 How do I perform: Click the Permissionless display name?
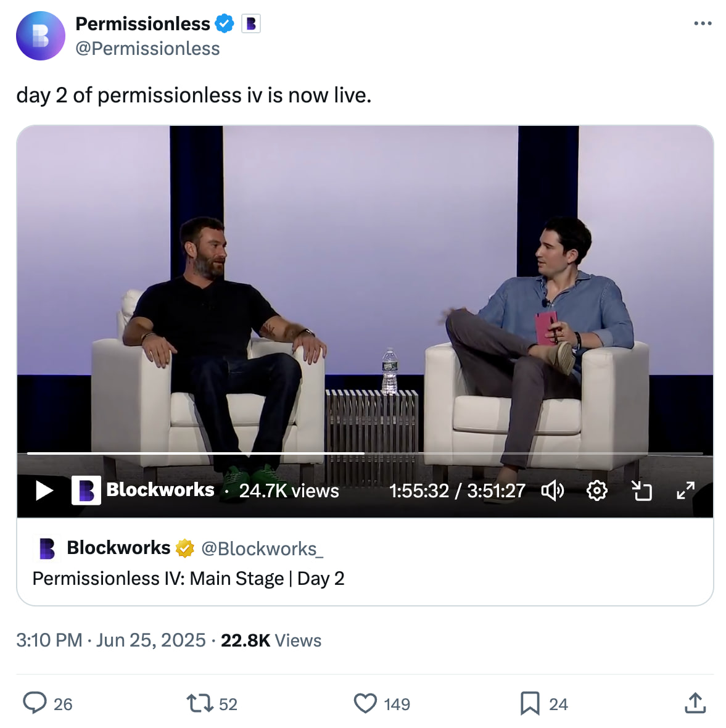(142, 23)
